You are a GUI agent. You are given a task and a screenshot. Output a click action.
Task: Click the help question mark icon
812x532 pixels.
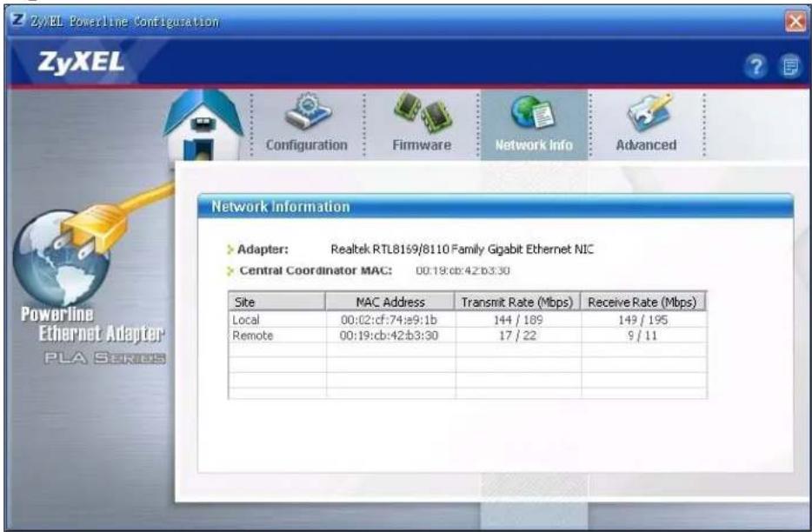click(x=755, y=66)
